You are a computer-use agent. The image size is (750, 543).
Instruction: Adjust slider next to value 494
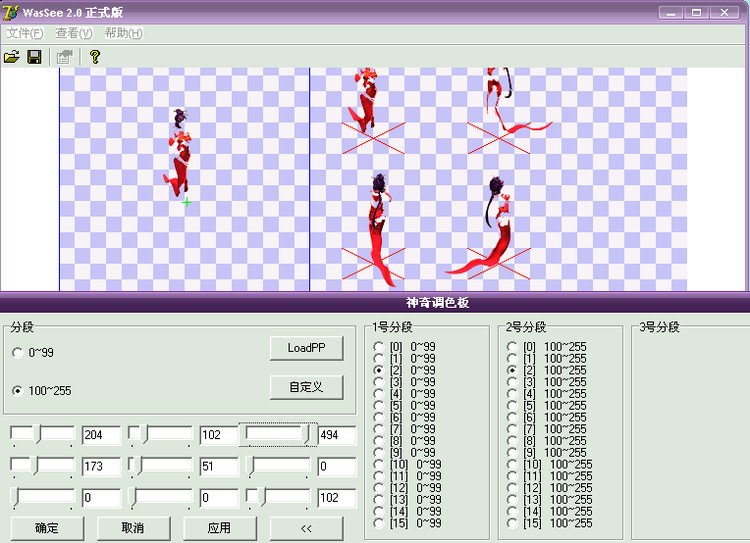click(278, 434)
